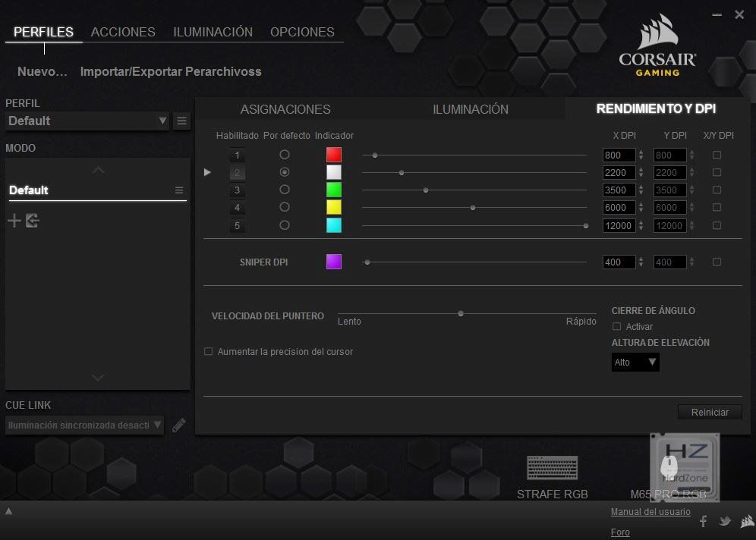Switch to the ILUMINACIÓN top menu tab
Viewport: 756px width, 540px height.
click(x=213, y=32)
